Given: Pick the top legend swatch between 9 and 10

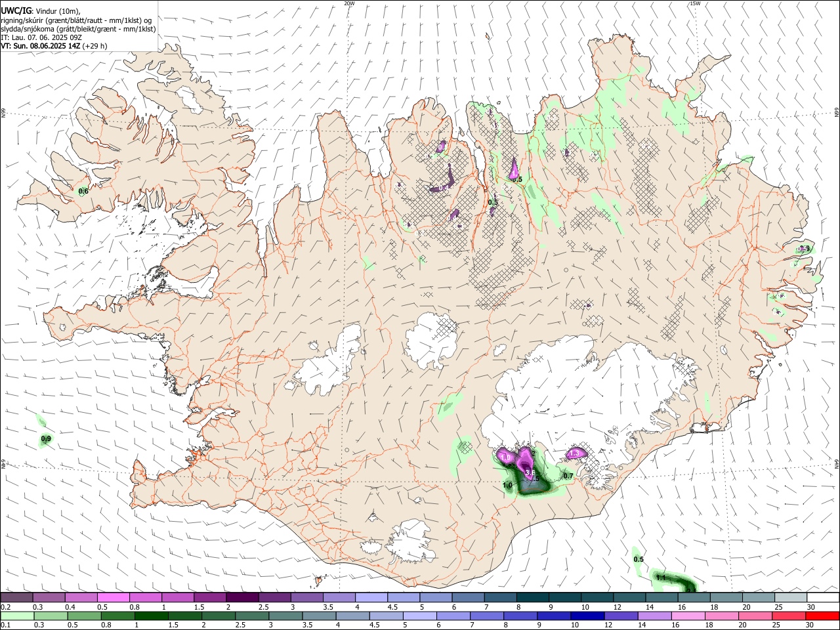Looking at the screenshot, I should click(x=564, y=598).
